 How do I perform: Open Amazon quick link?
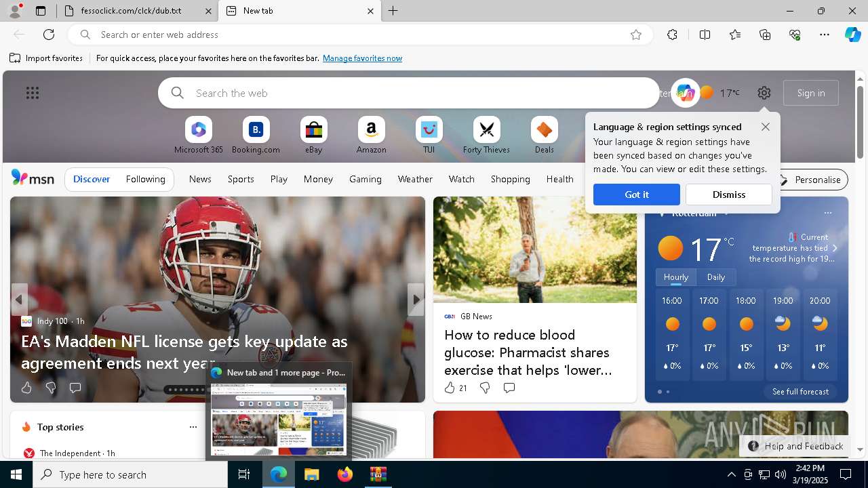pos(371,136)
